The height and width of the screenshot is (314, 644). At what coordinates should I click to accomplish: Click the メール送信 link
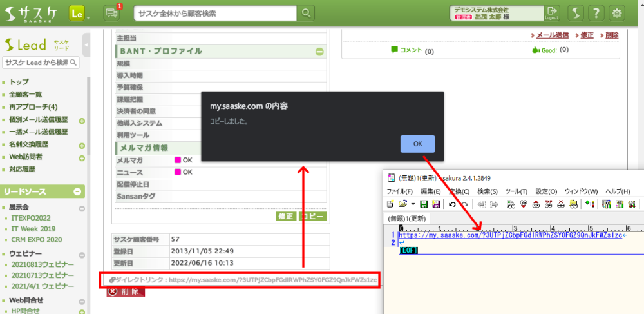551,35
